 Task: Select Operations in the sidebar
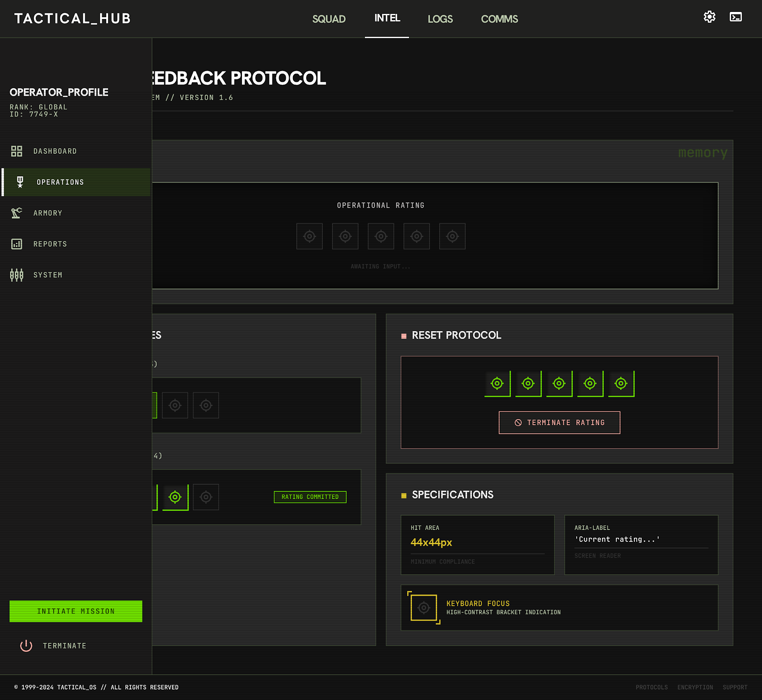(x=76, y=182)
